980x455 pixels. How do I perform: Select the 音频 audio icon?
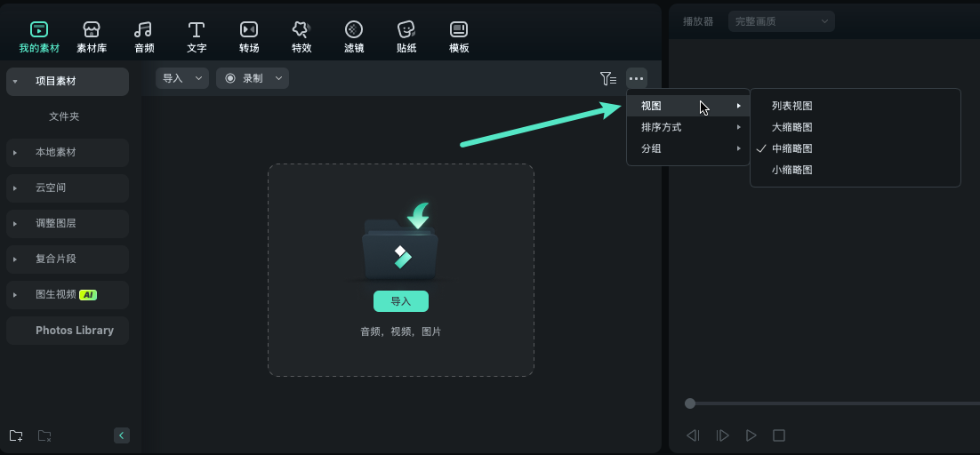click(144, 36)
